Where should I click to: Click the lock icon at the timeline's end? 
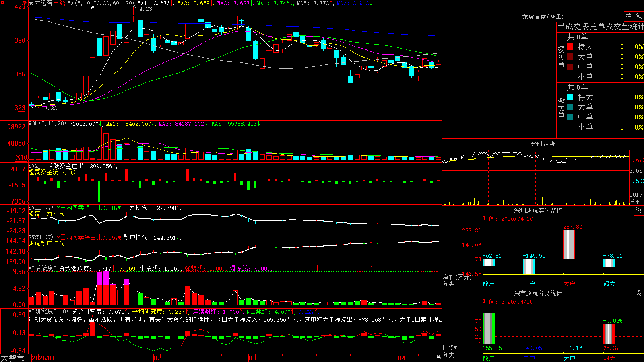point(438,357)
